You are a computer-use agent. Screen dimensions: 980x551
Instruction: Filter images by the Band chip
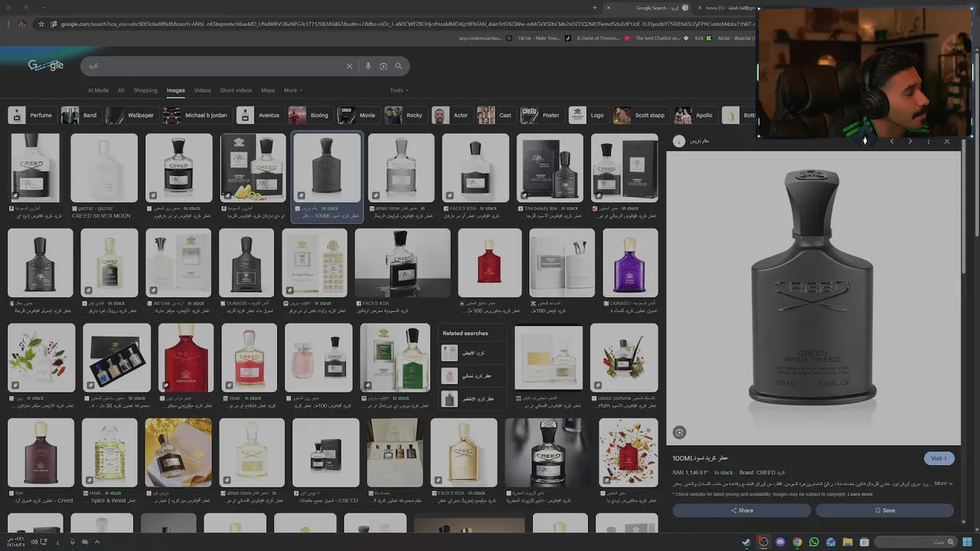pyautogui.click(x=80, y=116)
